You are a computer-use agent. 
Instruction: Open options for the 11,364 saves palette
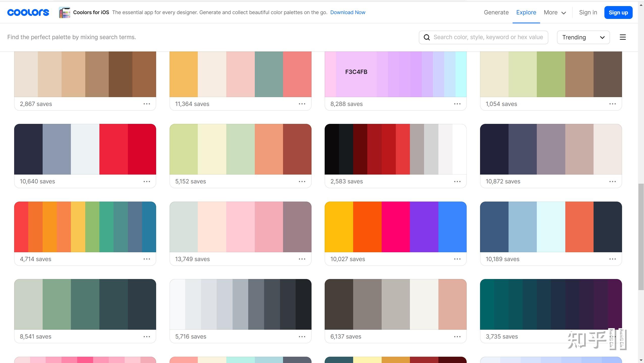click(302, 104)
